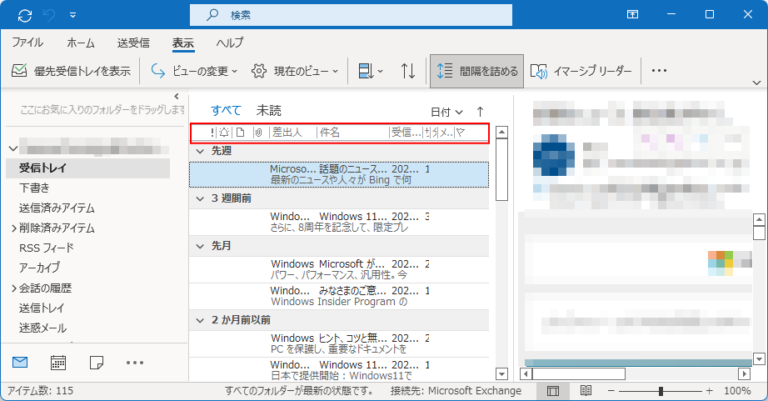Screen dimensions: 768x401
Task: Sort by reminder bell column
Action: pyautogui.click(x=224, y=133)
